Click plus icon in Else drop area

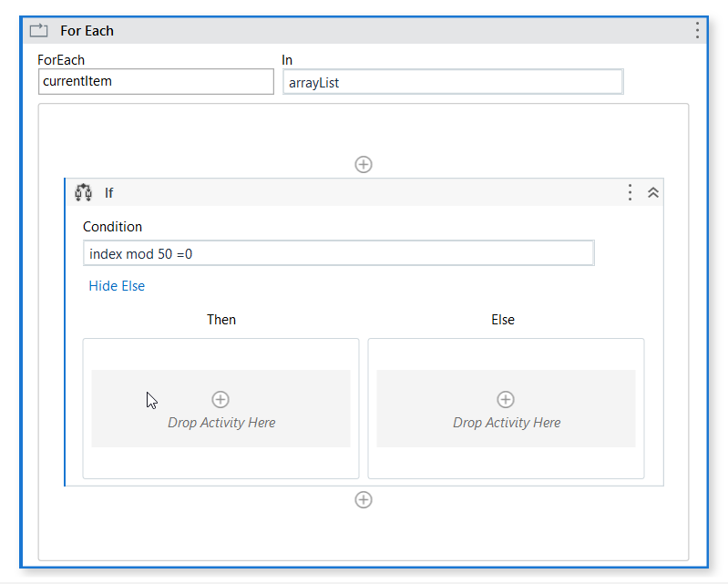(506, 399)
